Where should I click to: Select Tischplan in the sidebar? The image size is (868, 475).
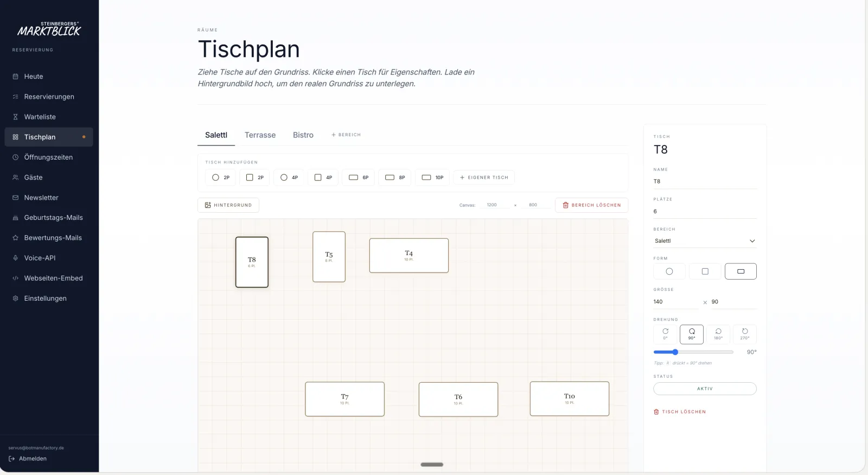tap(49, 137)
